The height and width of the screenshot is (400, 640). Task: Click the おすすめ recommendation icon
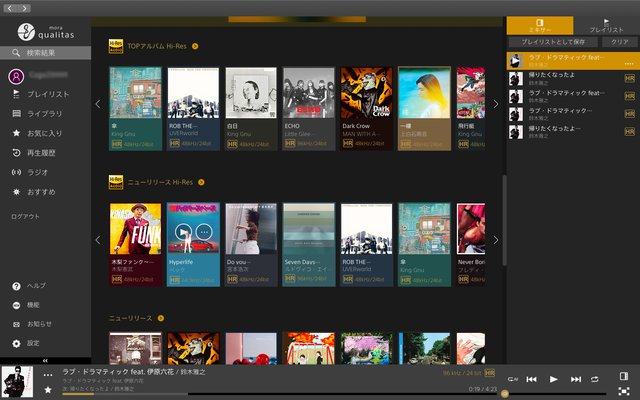pyautogui.click(x=16, y=192)
